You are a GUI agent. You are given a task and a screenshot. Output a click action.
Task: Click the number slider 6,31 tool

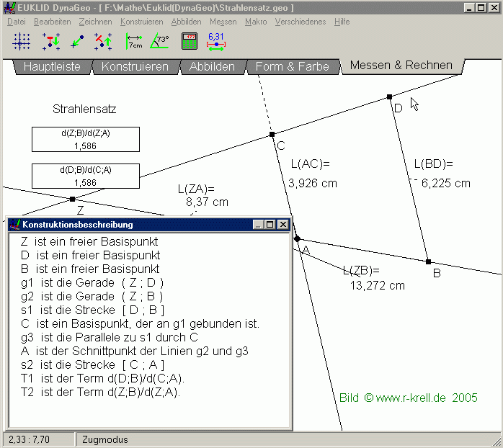coord(216,41)
